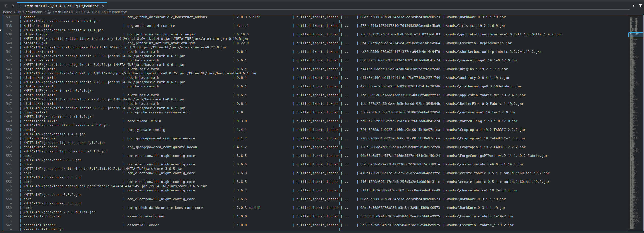Click the lightning quick-actions icon top-right

[x=634, y=6]
